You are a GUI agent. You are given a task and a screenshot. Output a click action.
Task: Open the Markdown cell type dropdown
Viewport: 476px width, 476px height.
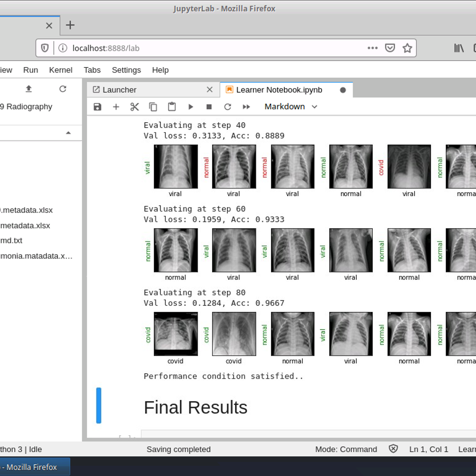tap(291, 107)
